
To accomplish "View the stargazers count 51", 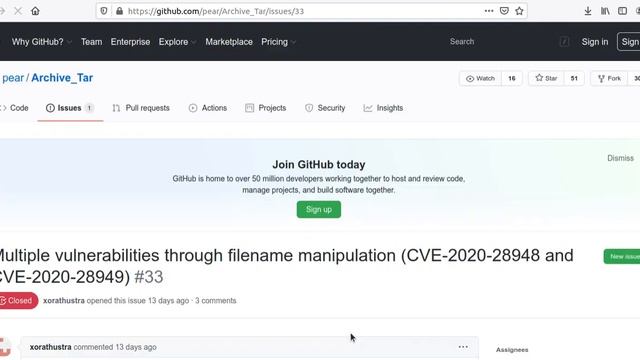I will click(574, 78).
